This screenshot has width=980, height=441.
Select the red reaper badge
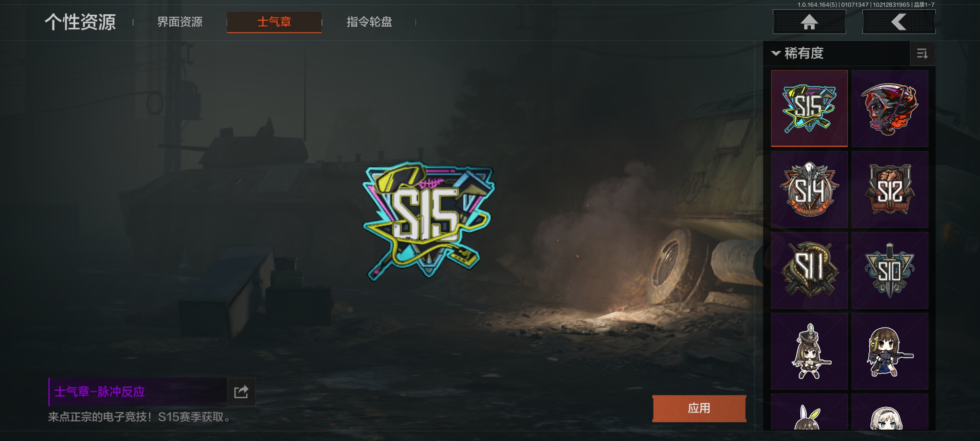point(890,108)
